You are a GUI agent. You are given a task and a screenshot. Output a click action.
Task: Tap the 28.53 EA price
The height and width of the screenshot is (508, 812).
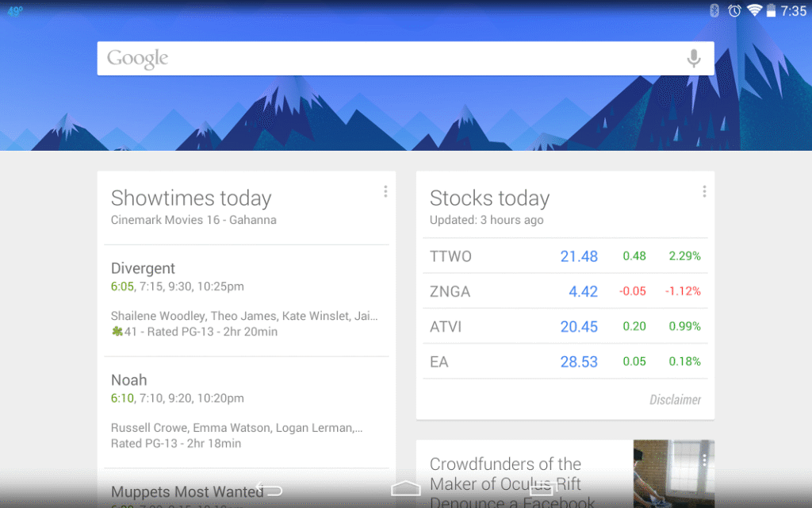click(579, 362)
